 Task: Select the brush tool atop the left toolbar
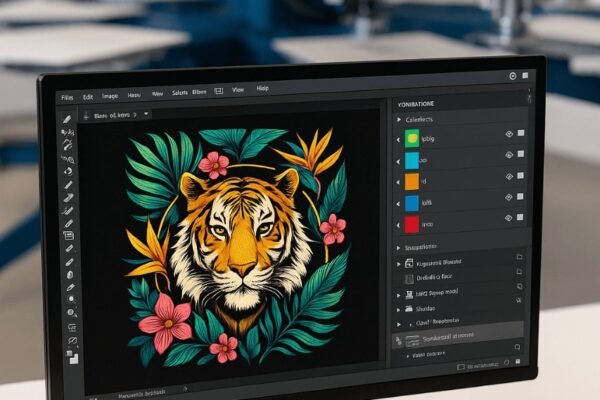[67, 119]
